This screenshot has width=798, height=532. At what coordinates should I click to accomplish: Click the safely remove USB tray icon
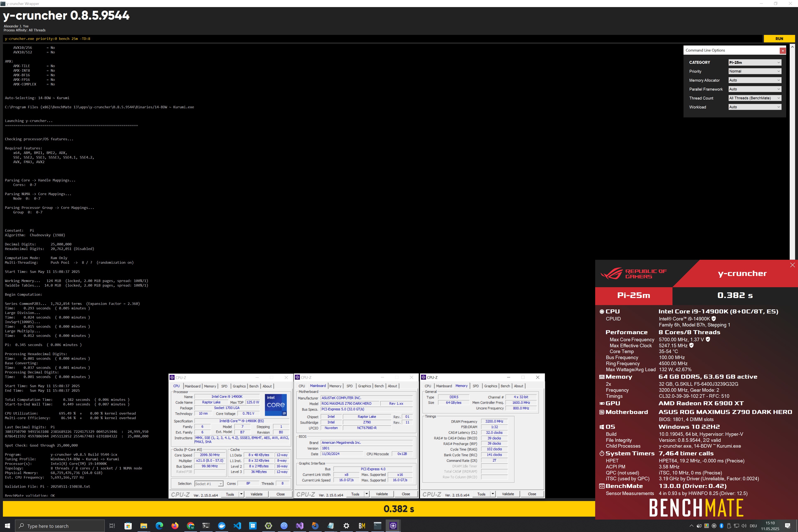coord(729,526)
